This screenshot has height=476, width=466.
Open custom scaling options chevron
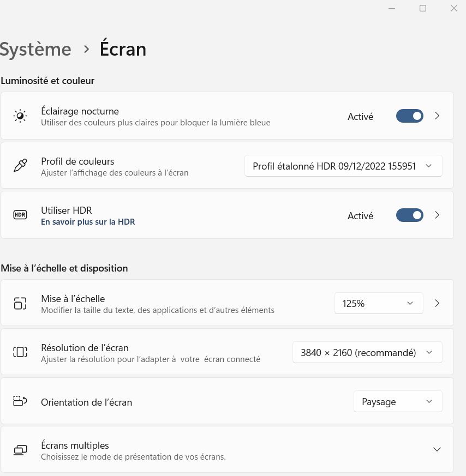(x=437, y=303)
